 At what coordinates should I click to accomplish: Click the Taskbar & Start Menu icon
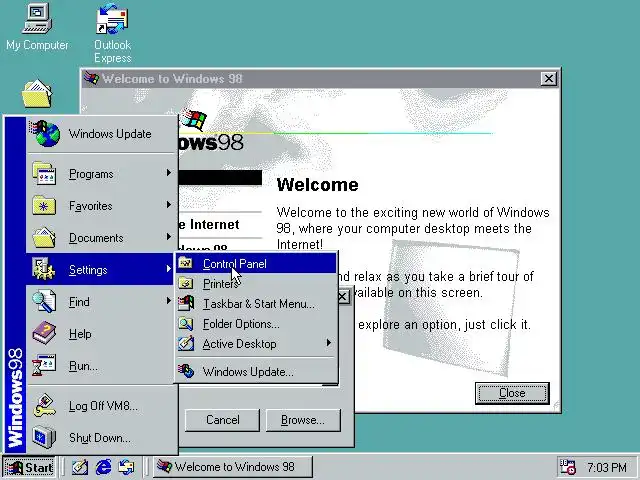[x=186, y=303]
